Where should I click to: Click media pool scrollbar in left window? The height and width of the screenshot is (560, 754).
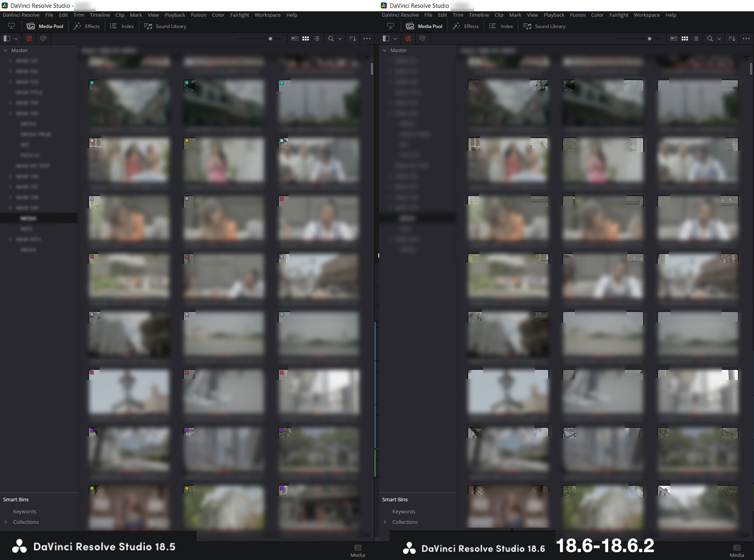click(372, 69)
